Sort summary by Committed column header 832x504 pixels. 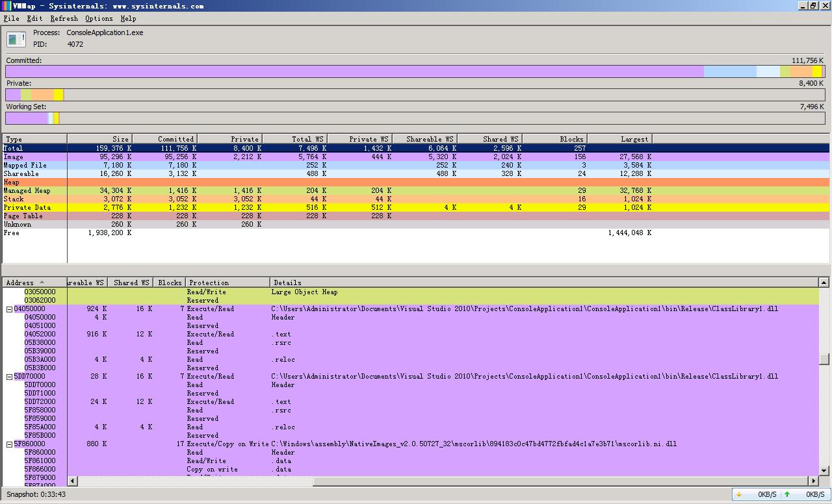[165, 139]
